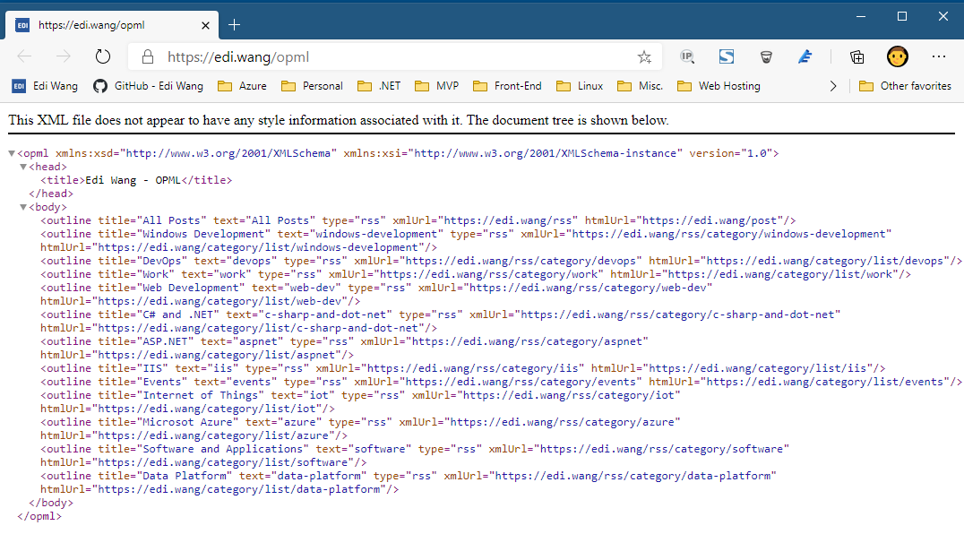Select the https://edi.wang/opml tab

coord(112,25)
